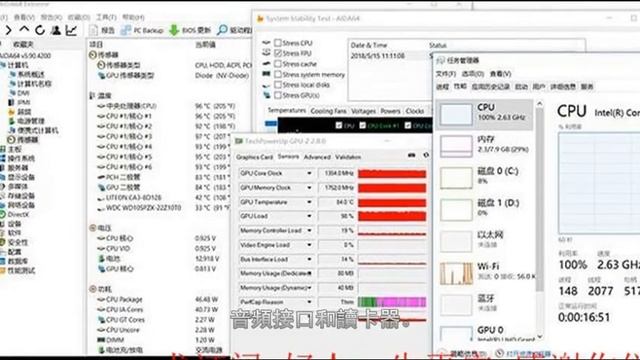The image size is (640, 360).
Task: Open 工具(T) menu in AIDA64
Action: pos(106,17)
